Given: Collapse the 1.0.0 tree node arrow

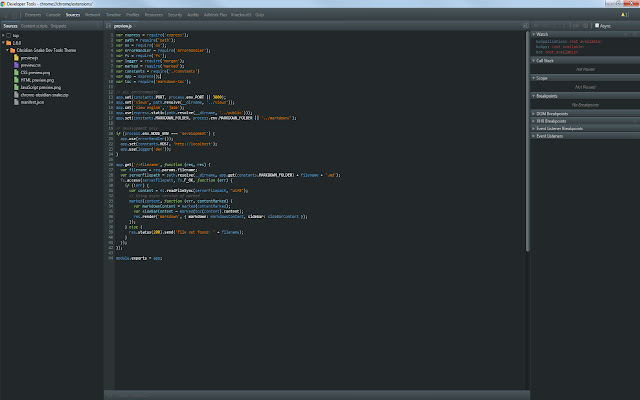Looking at the screenshot, I should [3, 42].
